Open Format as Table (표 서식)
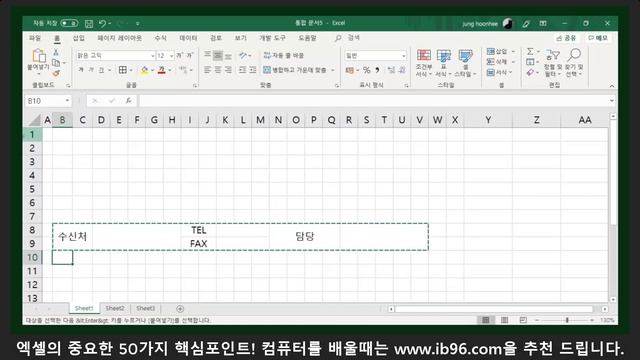Screen dimensions: 640x360 point(443,63)
